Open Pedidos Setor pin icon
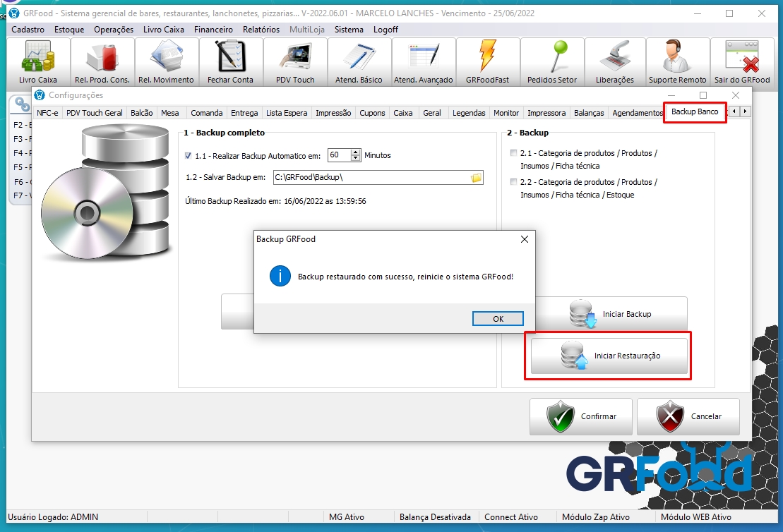The image size is (783, 532). (x=552, y=62)
